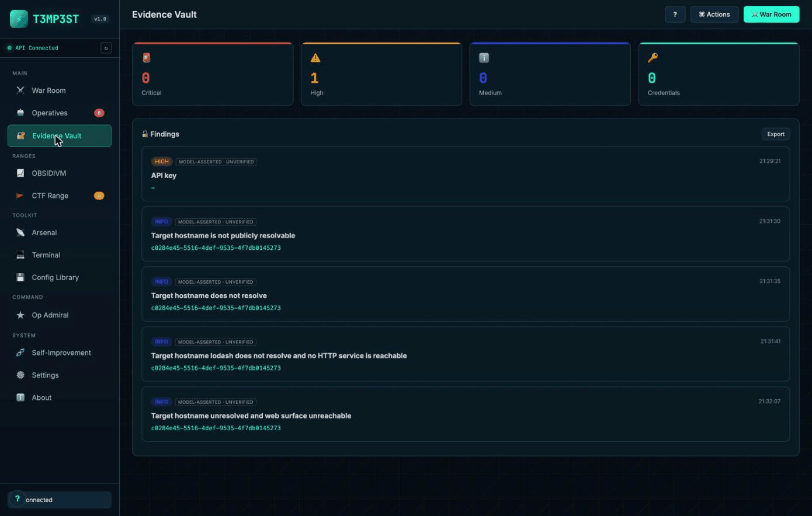Click the green API Connected status dot
This screenshot has height=516, width=812.
point(9,48)
